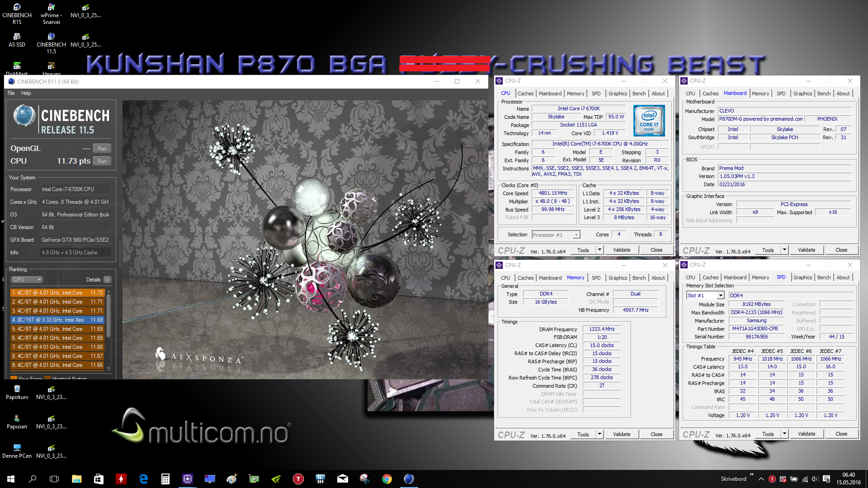Open the Calculator taskbar icon
This screenshot has height=488, width=868.
pos(165,479)
